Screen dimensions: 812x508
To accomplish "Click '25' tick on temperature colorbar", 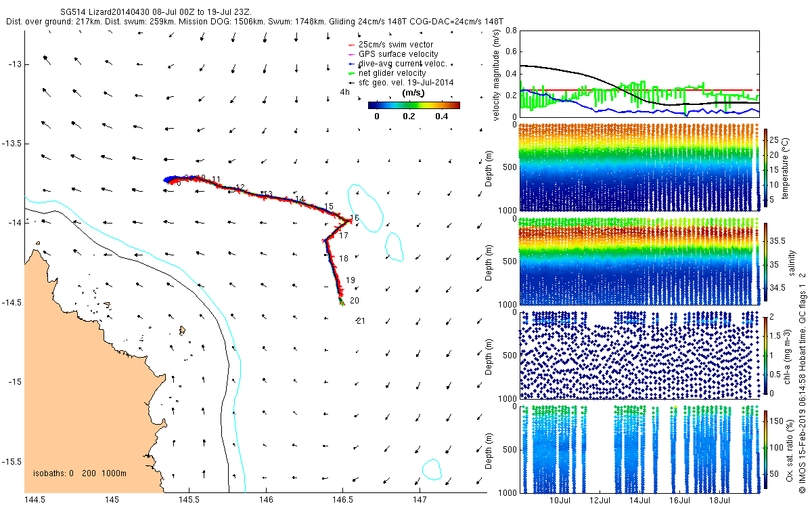I will point(775,140).
